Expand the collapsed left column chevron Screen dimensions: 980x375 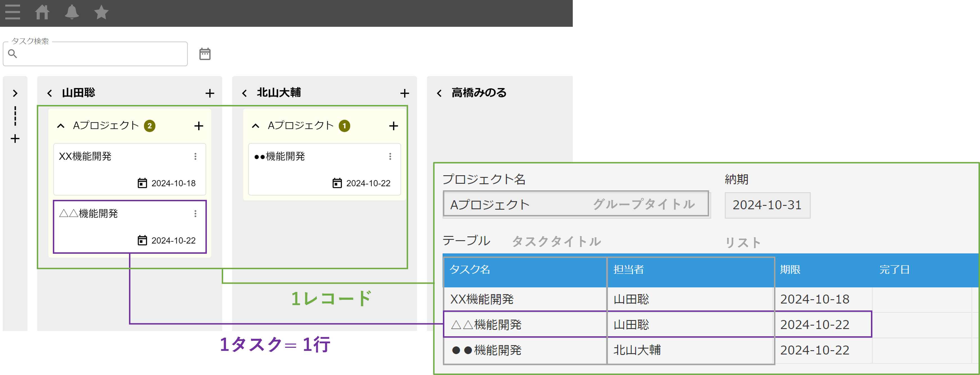(x=15, y=93)
